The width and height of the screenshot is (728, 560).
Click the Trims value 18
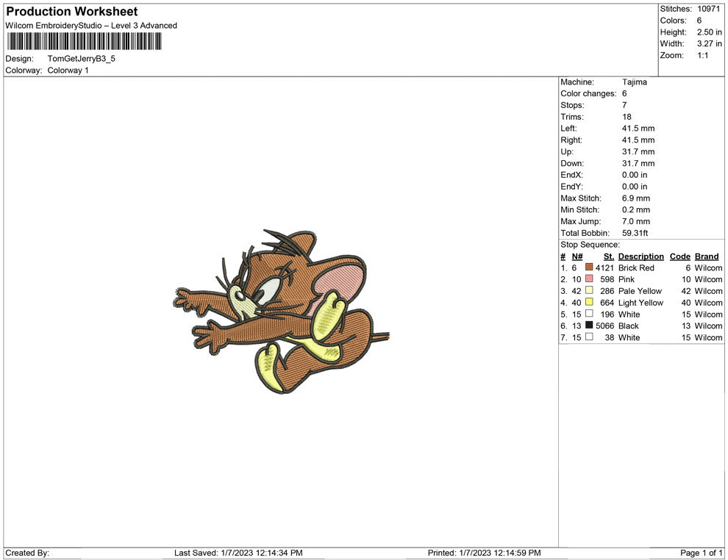coord(627,117)
